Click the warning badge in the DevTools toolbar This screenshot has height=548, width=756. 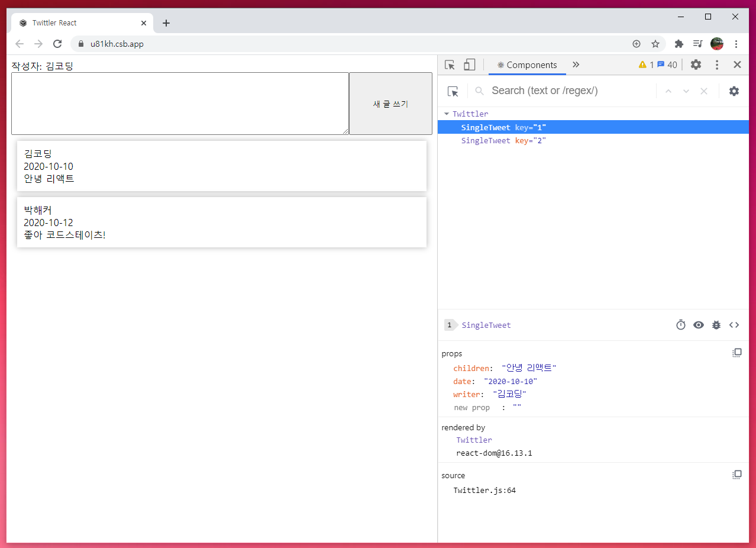(x=644, y=65)
